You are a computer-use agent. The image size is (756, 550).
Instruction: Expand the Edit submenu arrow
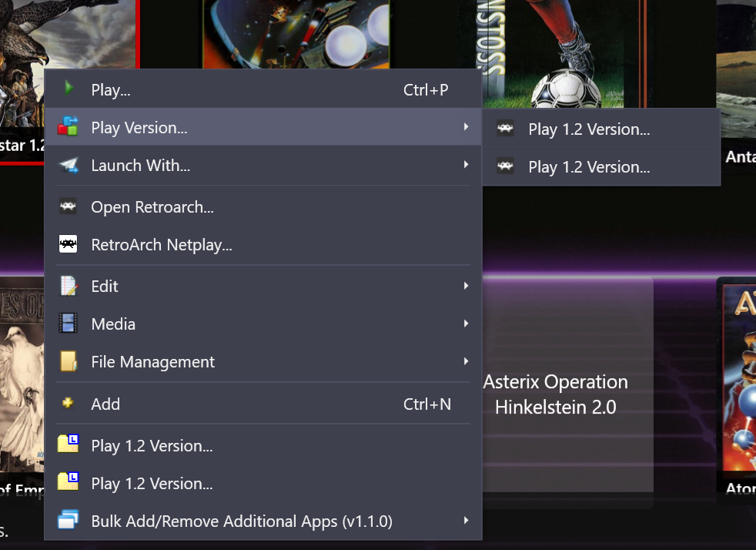[466, 286]
